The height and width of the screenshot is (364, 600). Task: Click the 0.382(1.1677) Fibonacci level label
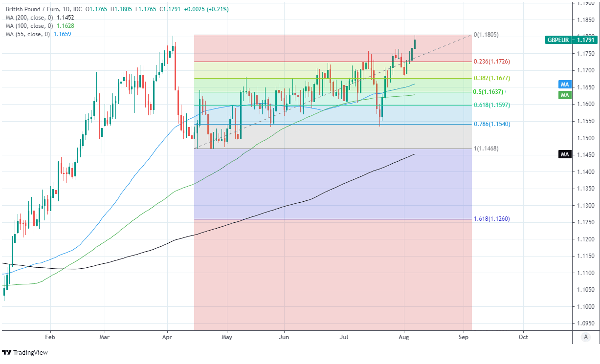[x=491, y=78]
